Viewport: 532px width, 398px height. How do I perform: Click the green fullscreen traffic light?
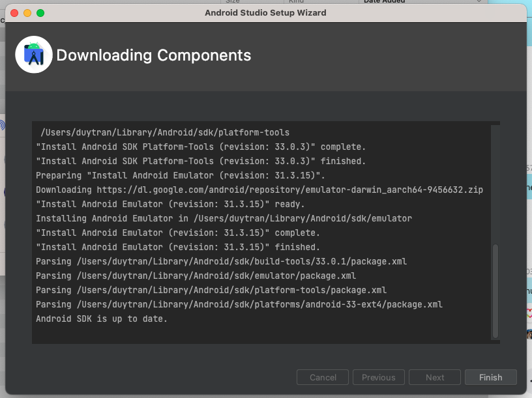[42, 12]
